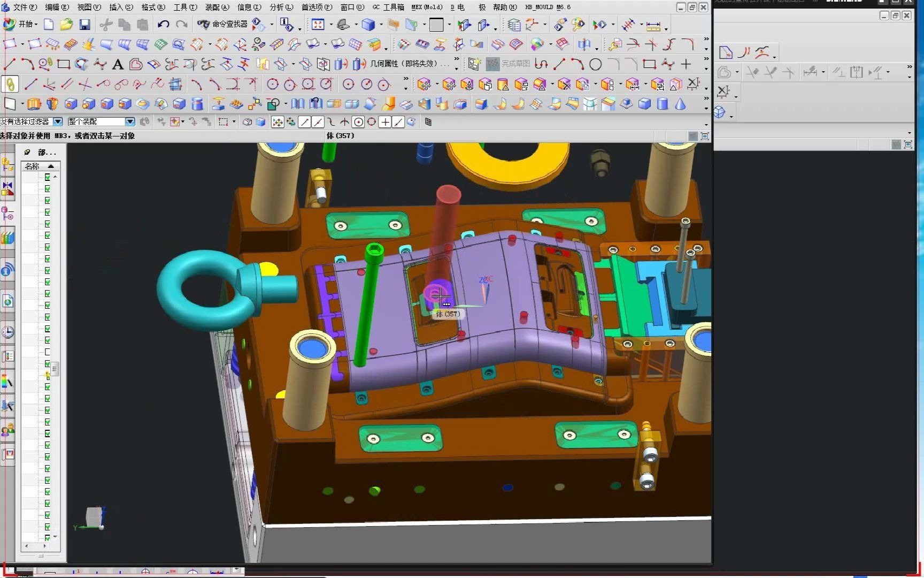Click the background color swatch in the toolbar

pyautogui.click(x=436, y=25)
